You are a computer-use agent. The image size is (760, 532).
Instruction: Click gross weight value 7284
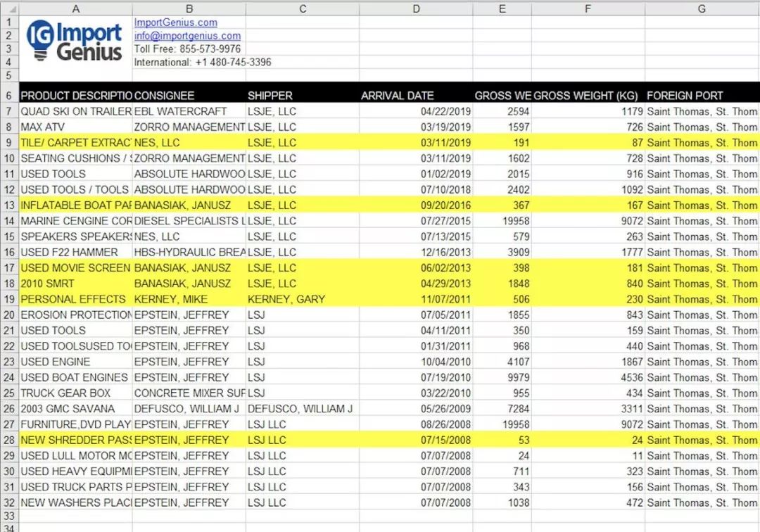pyautogui.click(x=502, y=408)
